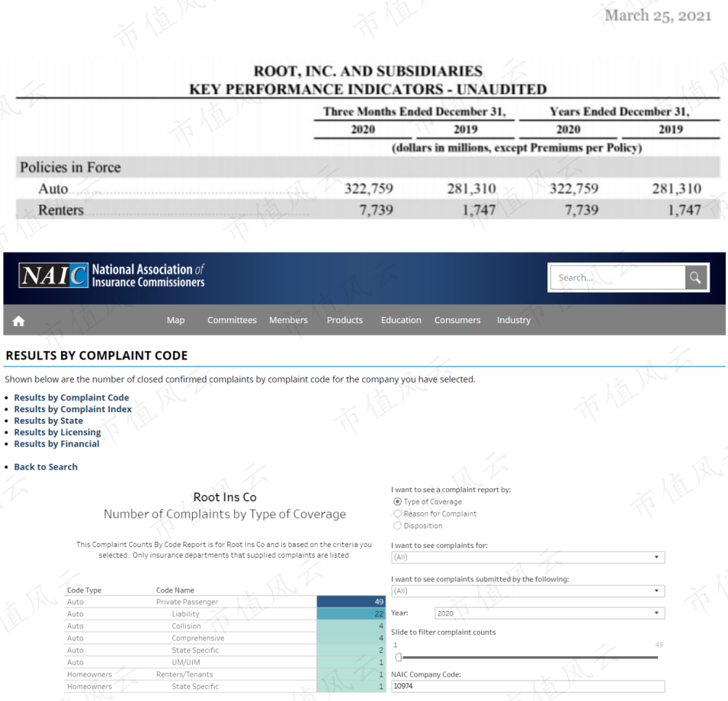
Task: Click the Root Ins Co report title
Action: (225, 497)
